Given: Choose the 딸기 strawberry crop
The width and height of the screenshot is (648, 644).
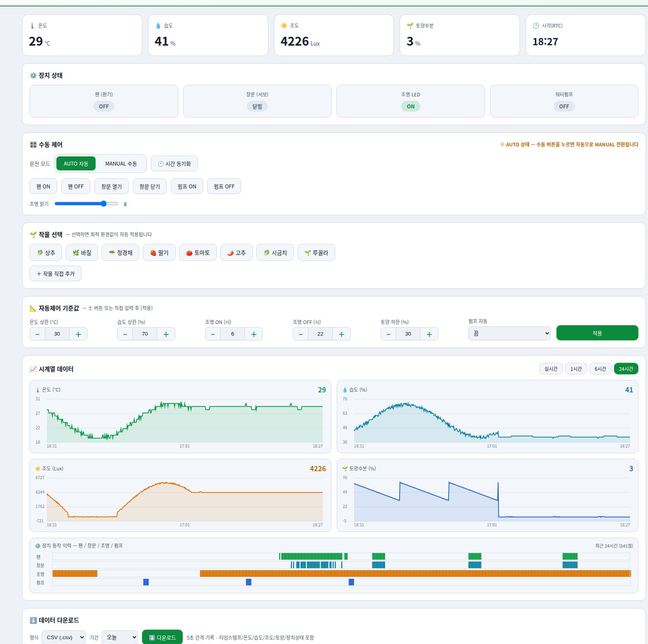Looking at the screenshot, I should (x=159, y=252).
